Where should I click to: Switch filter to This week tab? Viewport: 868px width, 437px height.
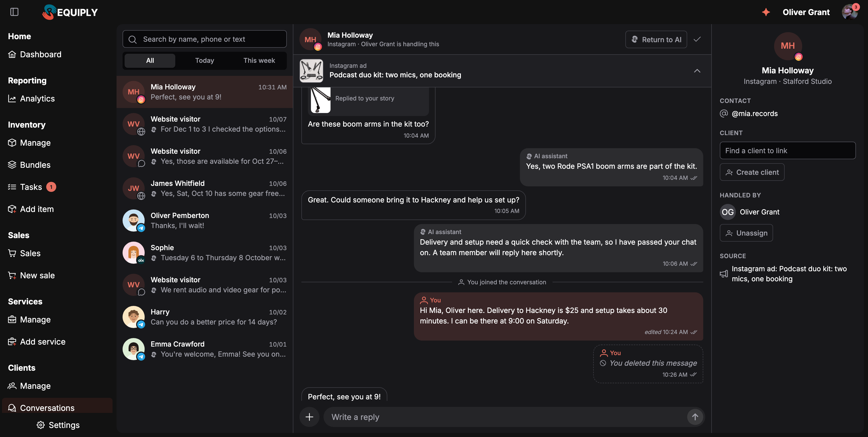click(259, 60)
